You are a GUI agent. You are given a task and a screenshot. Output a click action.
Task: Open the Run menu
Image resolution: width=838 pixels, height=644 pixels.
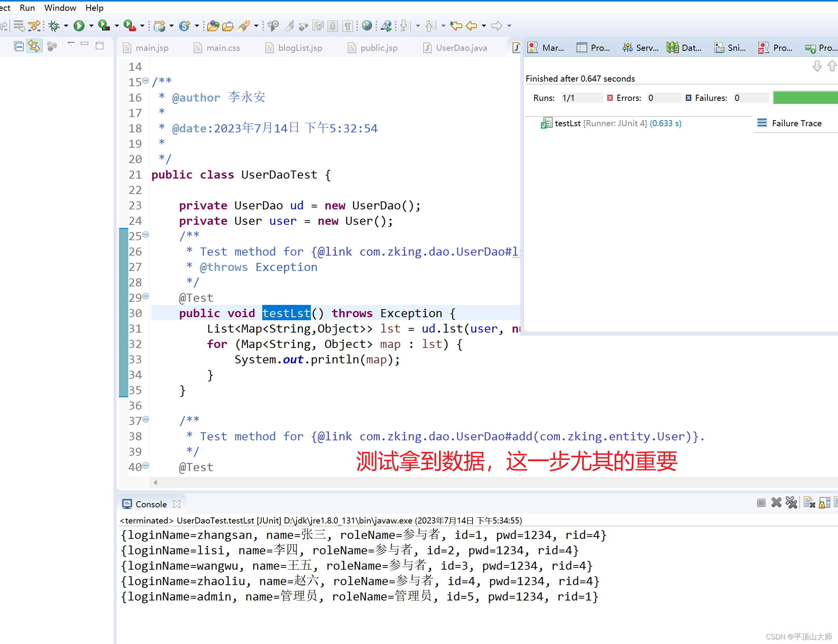click(27, 8)
